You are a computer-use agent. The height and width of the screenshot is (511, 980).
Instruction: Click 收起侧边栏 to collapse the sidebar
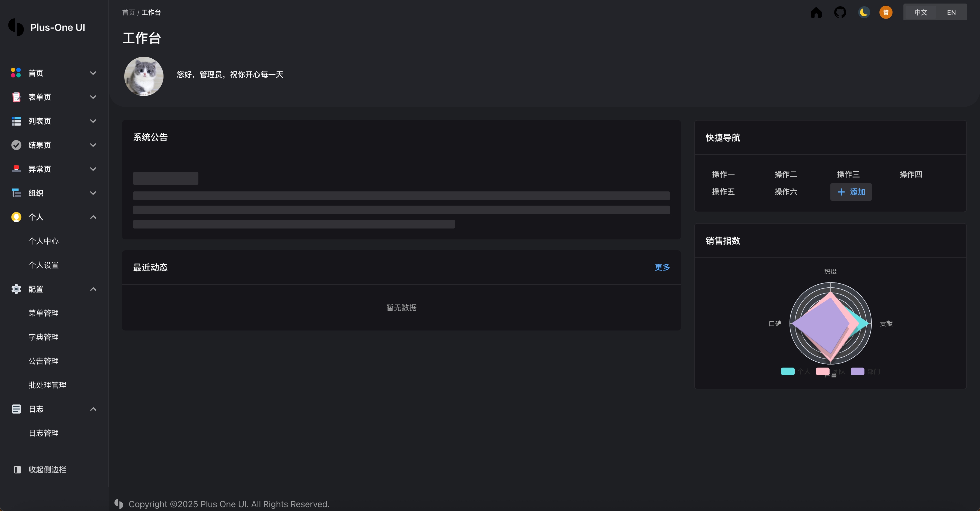click(x=47, y=470)
